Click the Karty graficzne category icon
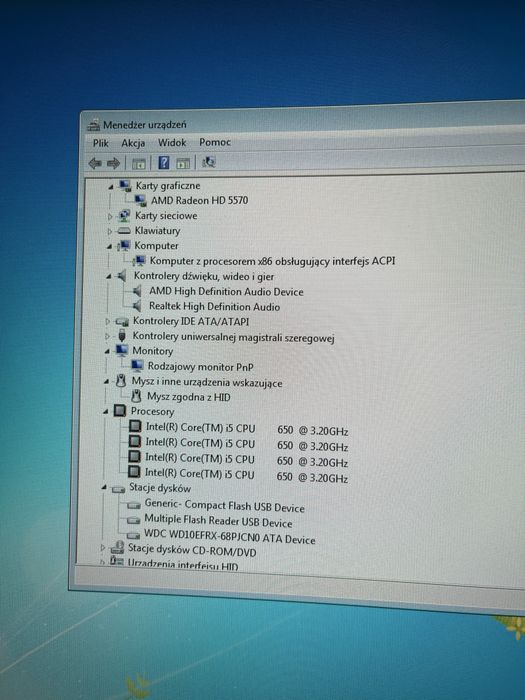The height and width of the screenshot is (700, 525). pyautogui.click(x=125, y=186)
